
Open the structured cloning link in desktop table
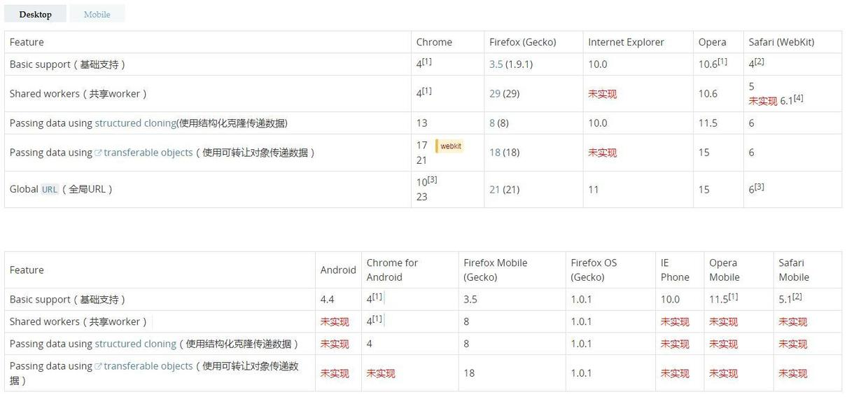tap(135, 123)
